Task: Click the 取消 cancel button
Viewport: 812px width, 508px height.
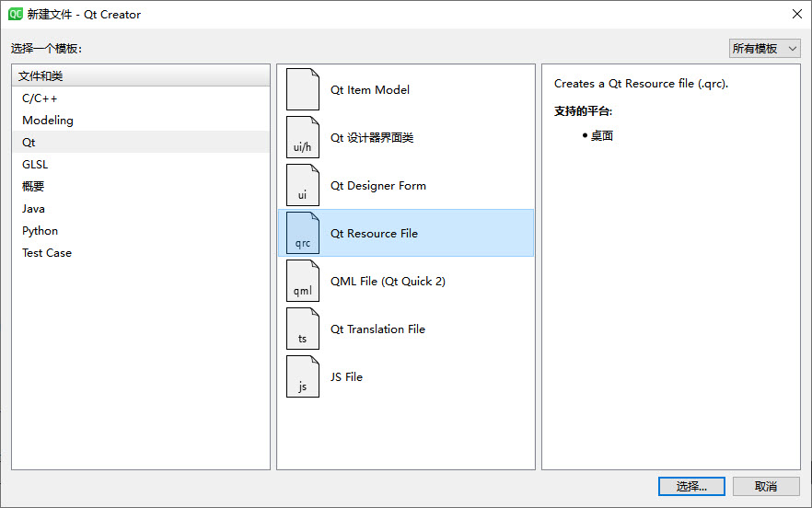Action: point(766,486)
